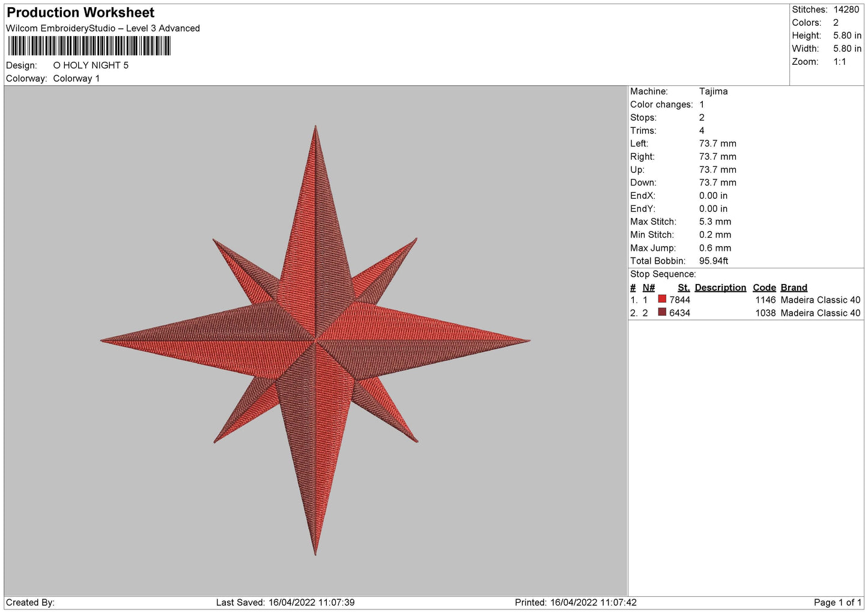Image resolution: width=868 pixels, height=613 pixels.
Task: Click the Page 1 of 1 indicator
Action: pos(837,602)
